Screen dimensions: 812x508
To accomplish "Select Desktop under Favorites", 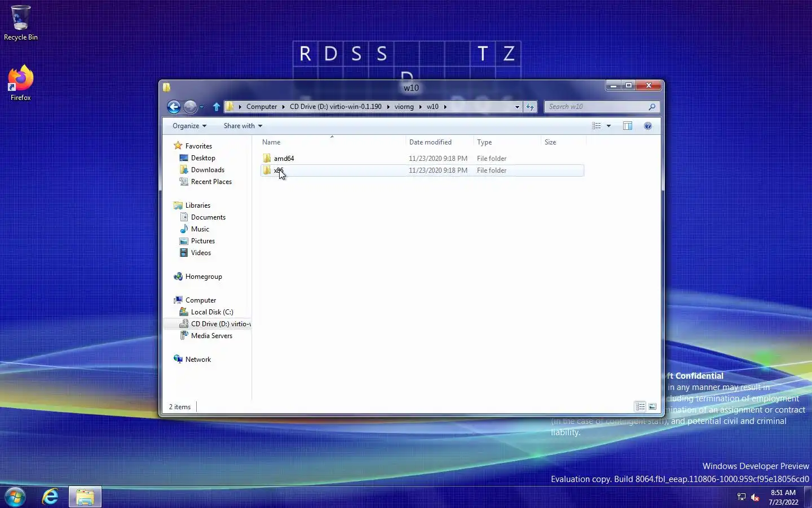I will (x=203, y=158).
